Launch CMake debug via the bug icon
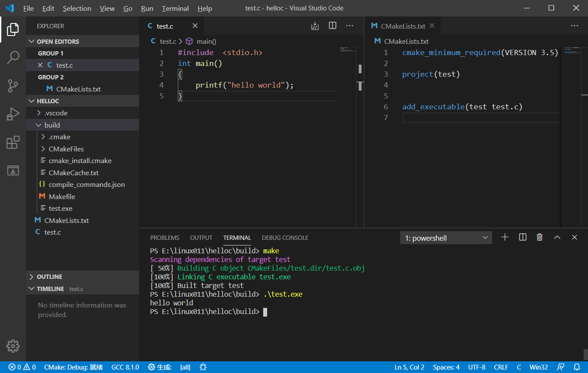This screenshot has height=373, width=588. click(203, 367)
